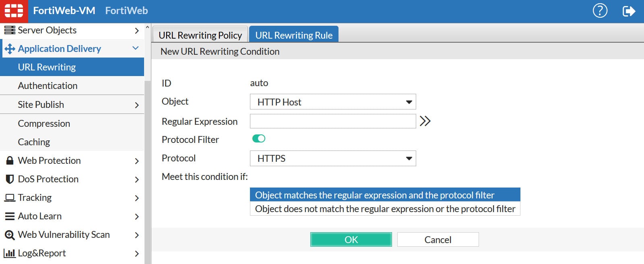Expand the Site Publish chevron
Viewport: 644px width, 264px height.
click(x=137, y=105)
